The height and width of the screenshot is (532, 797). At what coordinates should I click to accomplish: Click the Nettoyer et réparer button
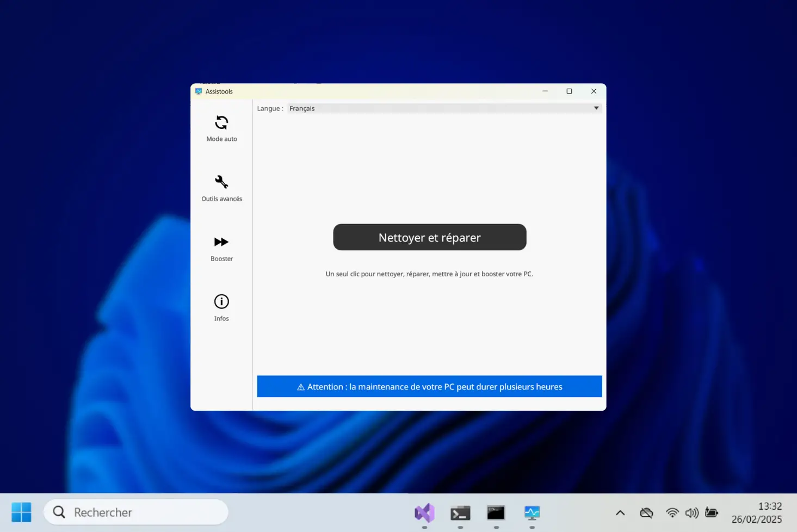click(430, 237)
